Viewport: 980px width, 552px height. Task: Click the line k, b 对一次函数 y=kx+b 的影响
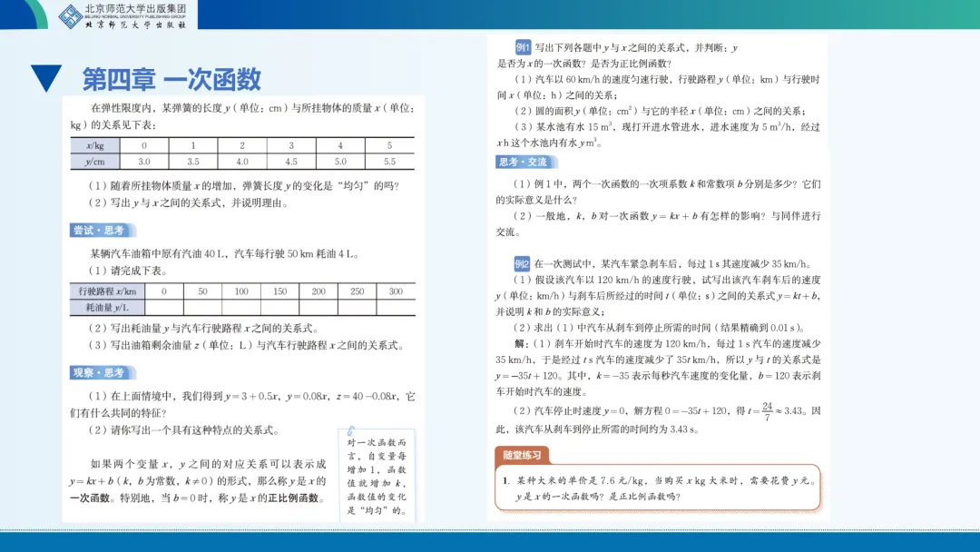pyautogui.click(x=667, y=216)
